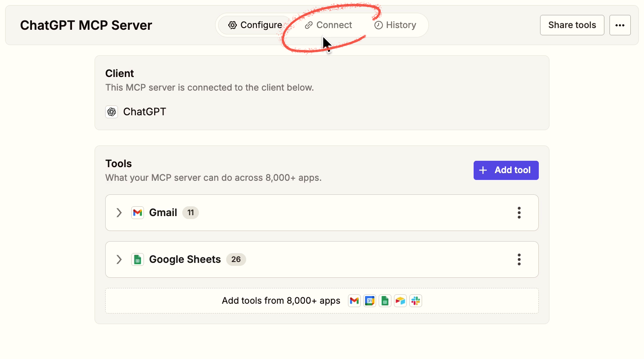Open Gmail row kebab menu
The height and width of the screenshot is (359, 644).
coord(519,213)
